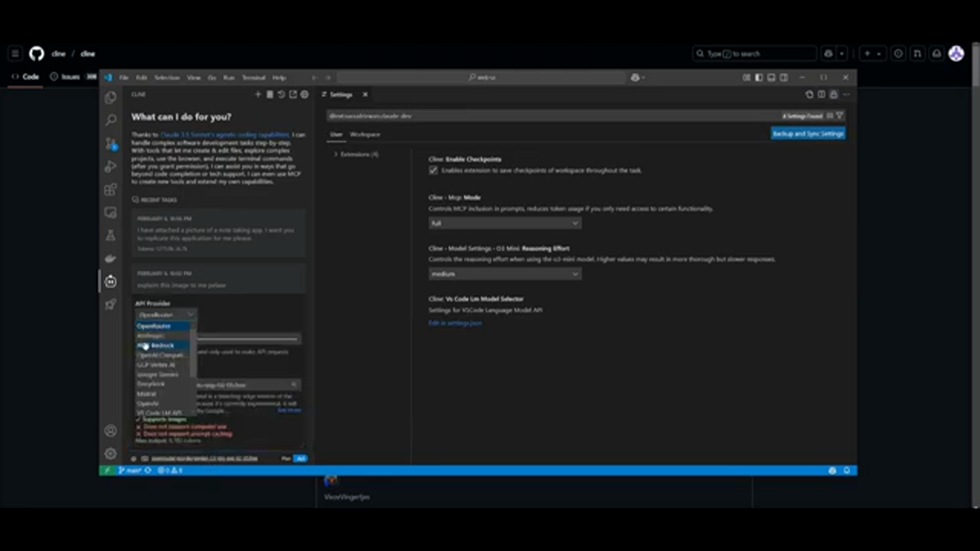This screenshot has height=551, width=980.
Task: Open the File menu
Action: (124, 77)
